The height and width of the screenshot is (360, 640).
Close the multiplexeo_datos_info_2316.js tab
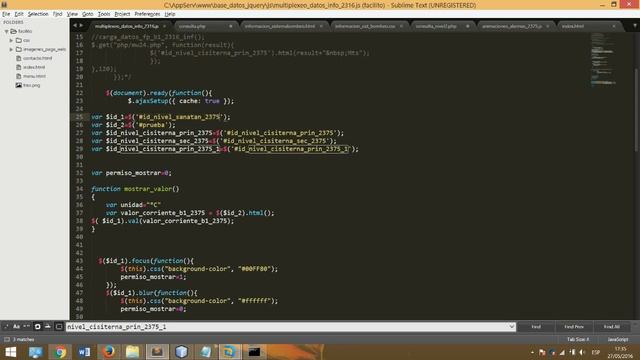(164, 26)
